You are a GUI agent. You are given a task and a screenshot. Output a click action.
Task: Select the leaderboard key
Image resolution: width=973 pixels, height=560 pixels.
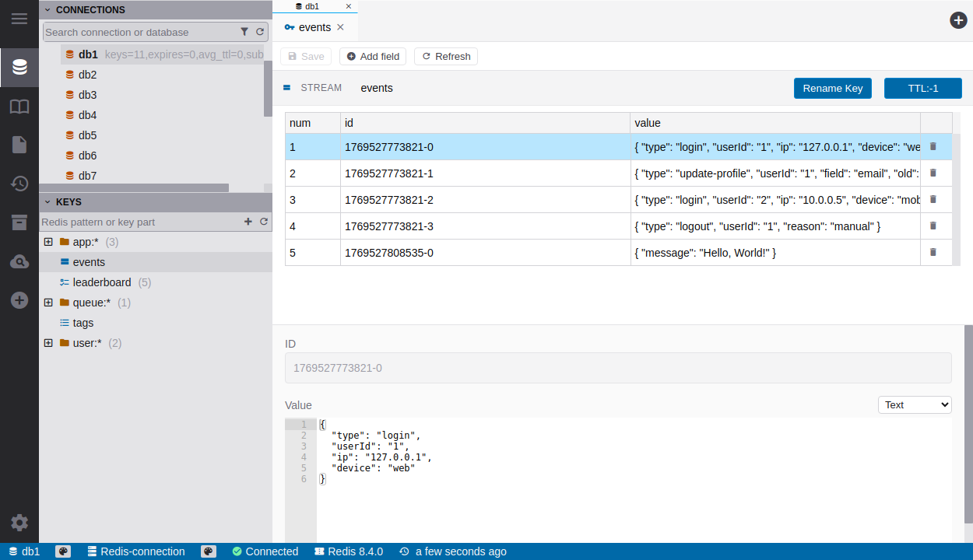pyautogui.click(x=102, y=282)
